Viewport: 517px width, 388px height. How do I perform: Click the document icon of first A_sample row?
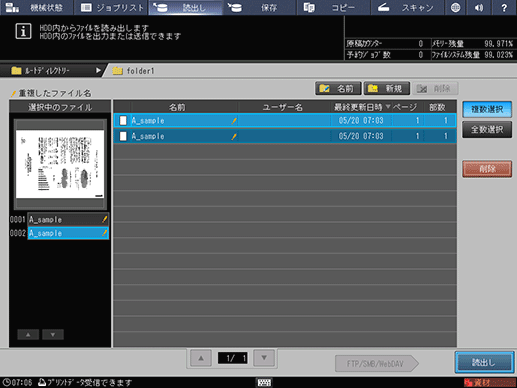pyautogui.click(x=123, y=120)
